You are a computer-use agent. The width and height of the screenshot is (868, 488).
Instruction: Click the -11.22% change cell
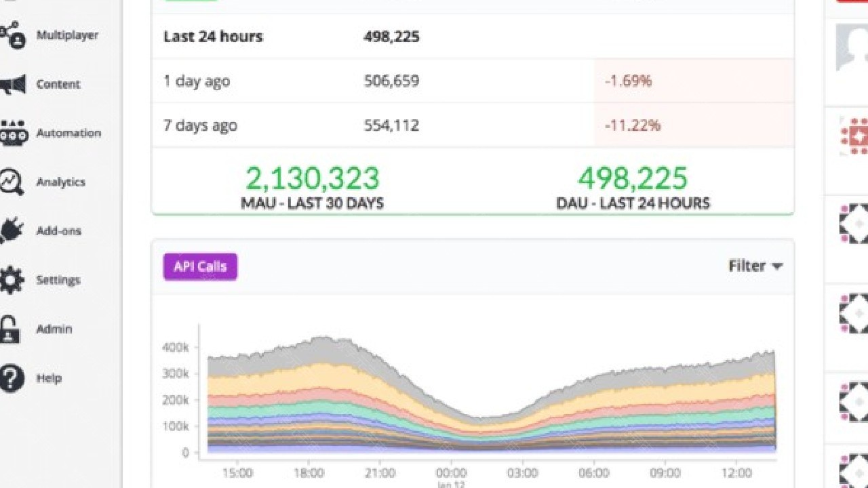point(632,125)
